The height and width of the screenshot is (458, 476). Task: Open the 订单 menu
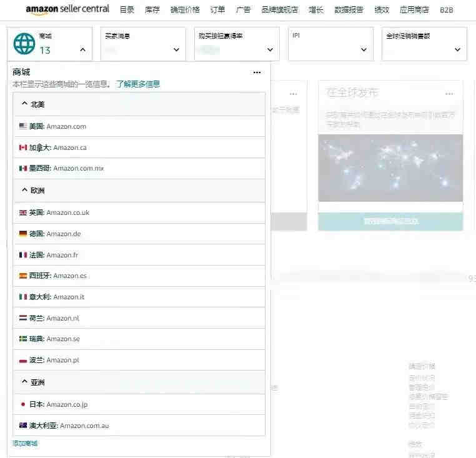pyautogui.click(x=217, y=10)
